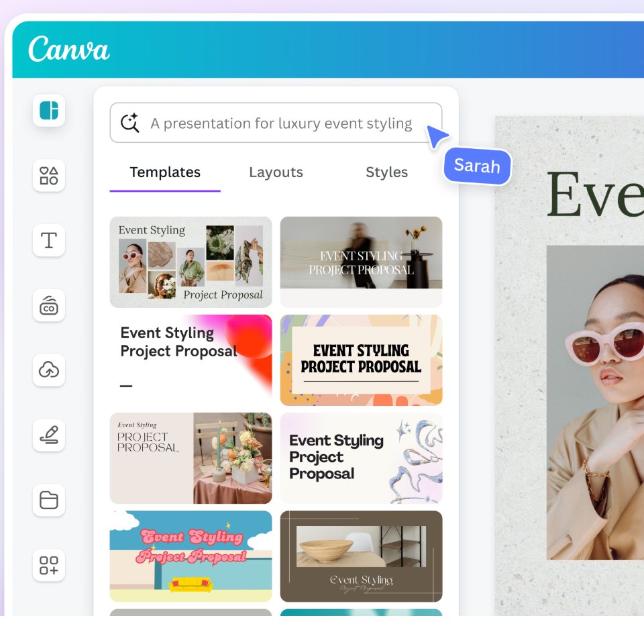The image size is (644, 644).
Task: Select the large 'Eve' heading on canvas
Action: point(596,194)
